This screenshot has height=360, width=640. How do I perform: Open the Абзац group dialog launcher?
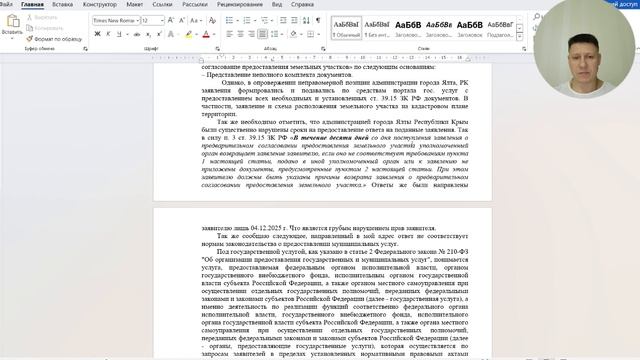pos(323,49)
